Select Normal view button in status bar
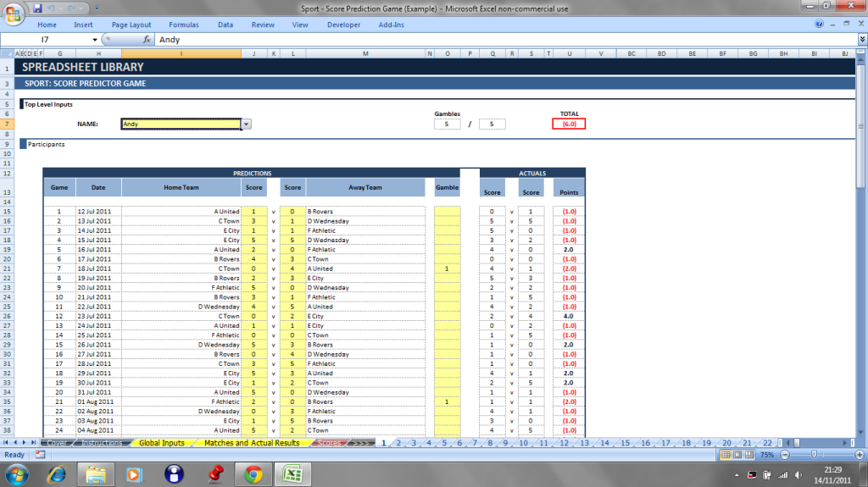Screen dimensions: 868x487 (725, 455)
